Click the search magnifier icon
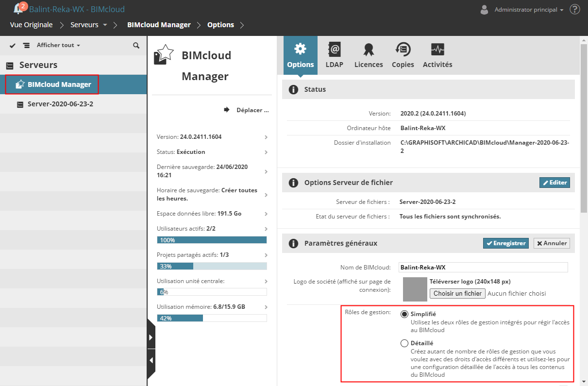Viewport: 588px width, 386px height. click(x=136, y=45)
